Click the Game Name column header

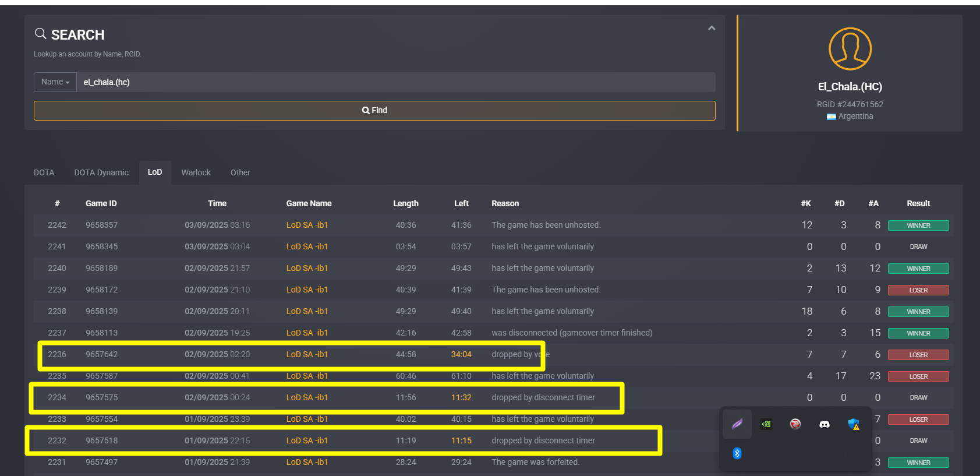(309, 203)
